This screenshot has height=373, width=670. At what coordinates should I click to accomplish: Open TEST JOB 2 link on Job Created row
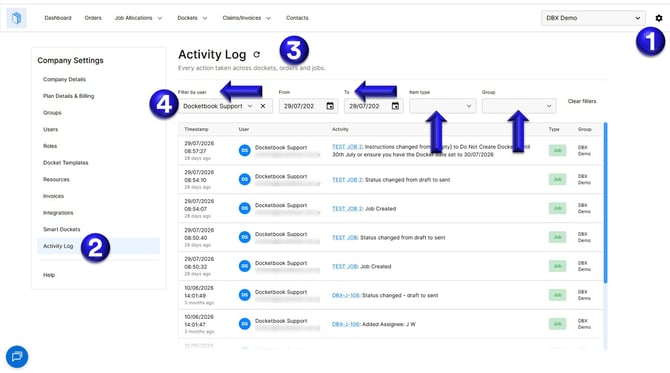[347, 209]
